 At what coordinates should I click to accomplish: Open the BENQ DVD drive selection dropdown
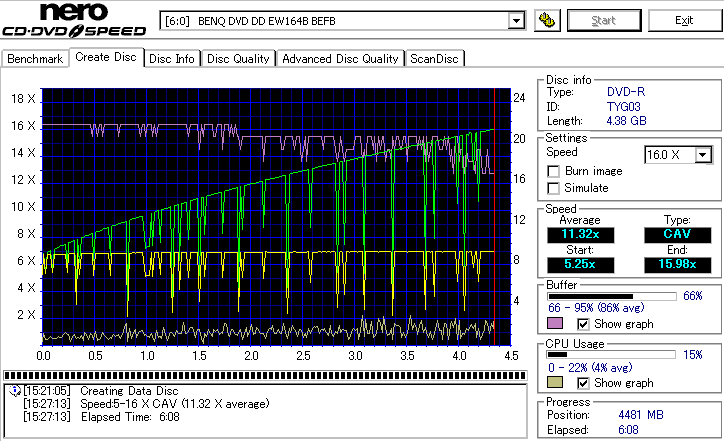point(516,21)
